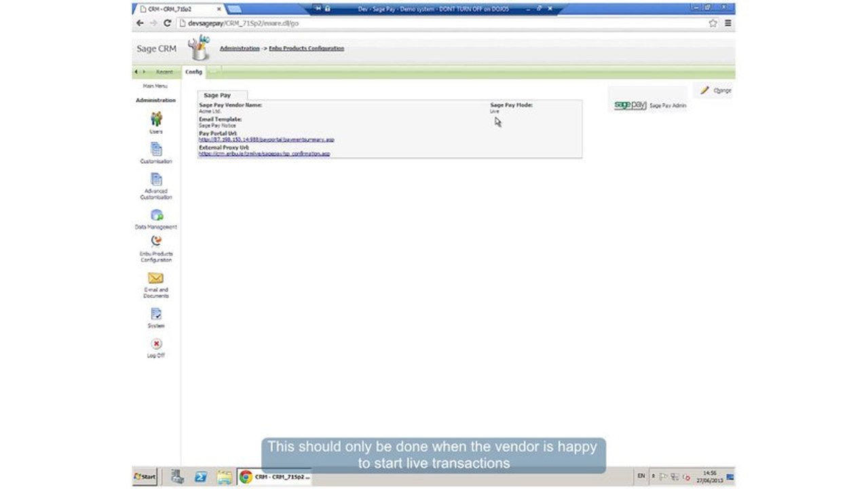
Task: Open the Chrome hamburger menu
Action: pos(728,23)
